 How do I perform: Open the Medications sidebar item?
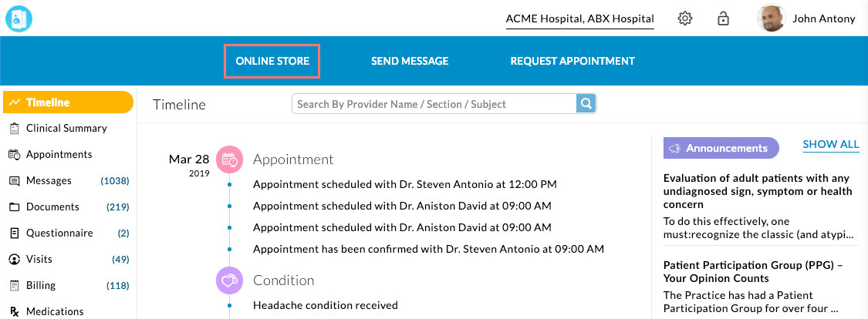tap(55, 311)
